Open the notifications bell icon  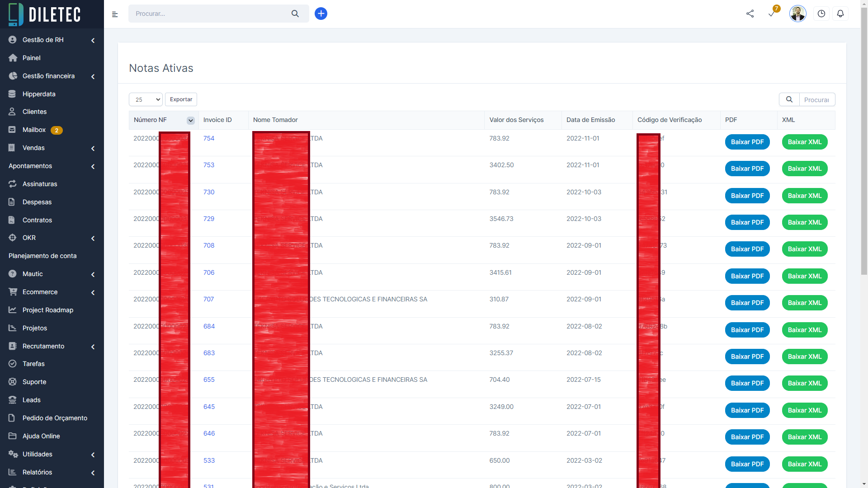pos(840,14)
